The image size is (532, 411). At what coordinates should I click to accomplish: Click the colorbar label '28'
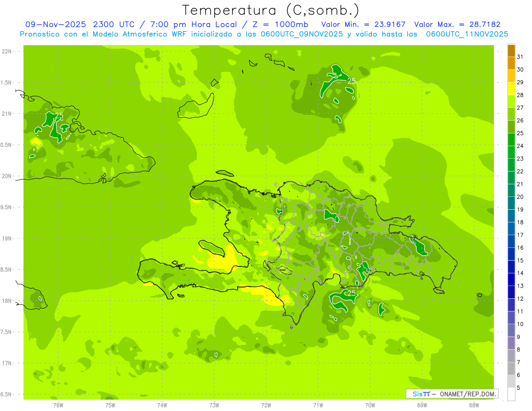pyautogui.click(x=520, y=95)
